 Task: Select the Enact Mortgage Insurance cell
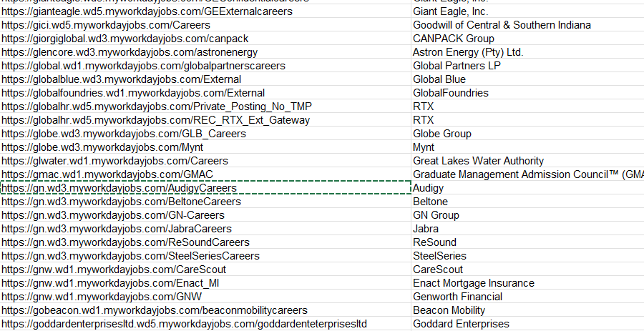click(527, 283)
